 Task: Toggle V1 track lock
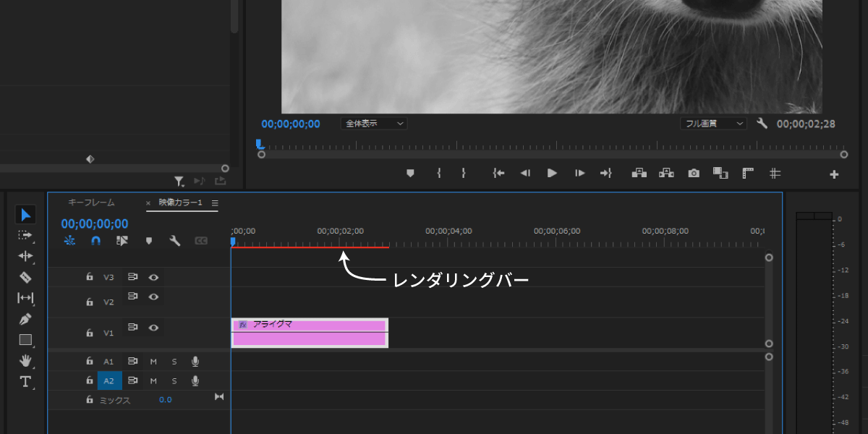(90, 333)
